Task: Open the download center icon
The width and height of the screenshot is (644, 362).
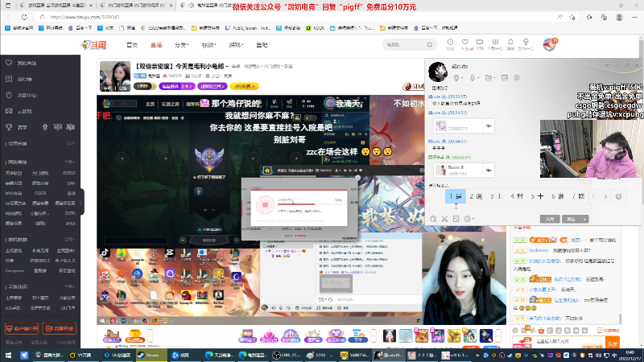Action: 495,44
